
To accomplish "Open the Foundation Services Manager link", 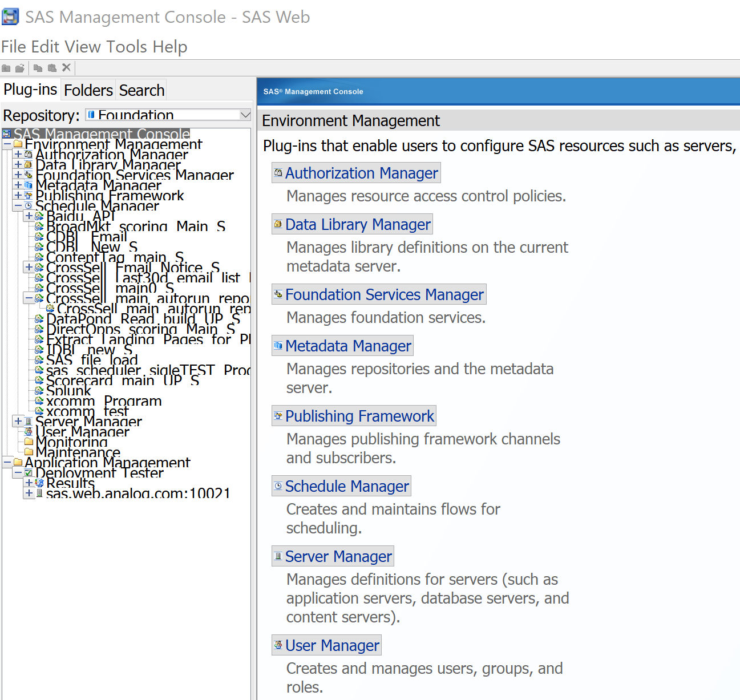I will point(385,294).
